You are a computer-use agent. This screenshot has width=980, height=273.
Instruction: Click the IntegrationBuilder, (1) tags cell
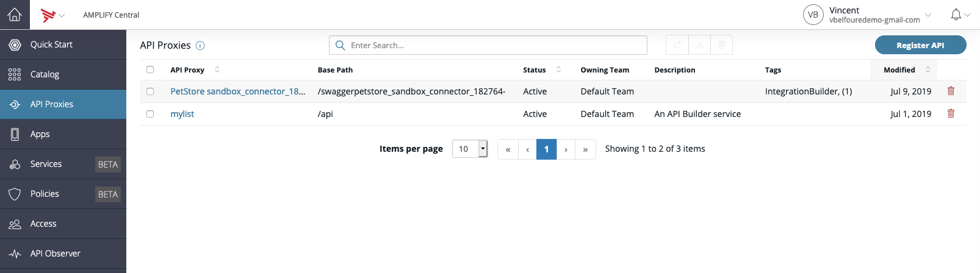click(809, 91)
